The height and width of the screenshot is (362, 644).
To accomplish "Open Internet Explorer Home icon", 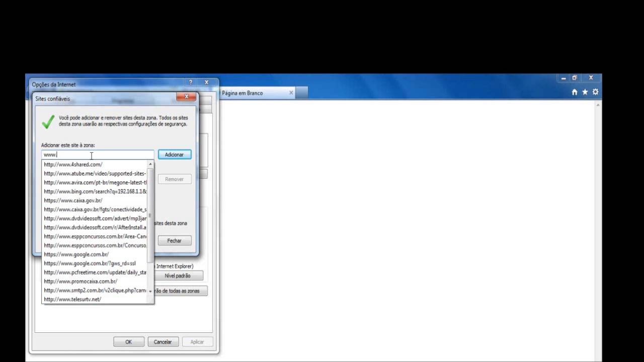I will point(575,92).
